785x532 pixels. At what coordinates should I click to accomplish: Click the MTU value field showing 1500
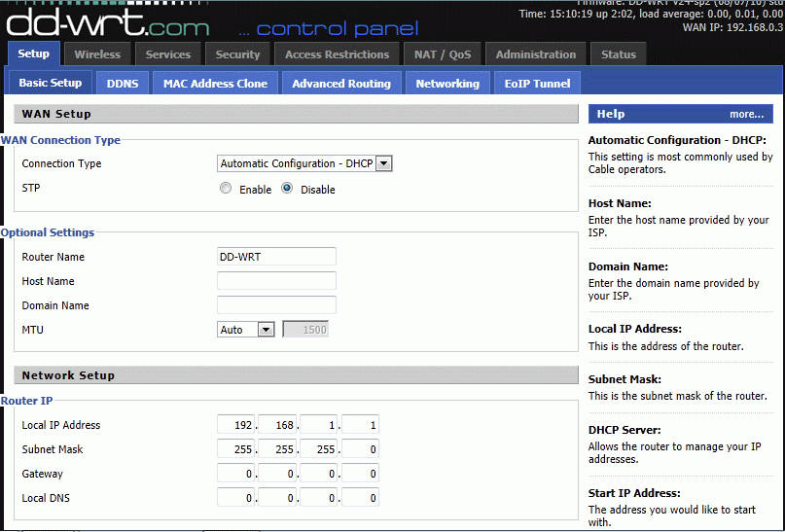click(305, 330)
